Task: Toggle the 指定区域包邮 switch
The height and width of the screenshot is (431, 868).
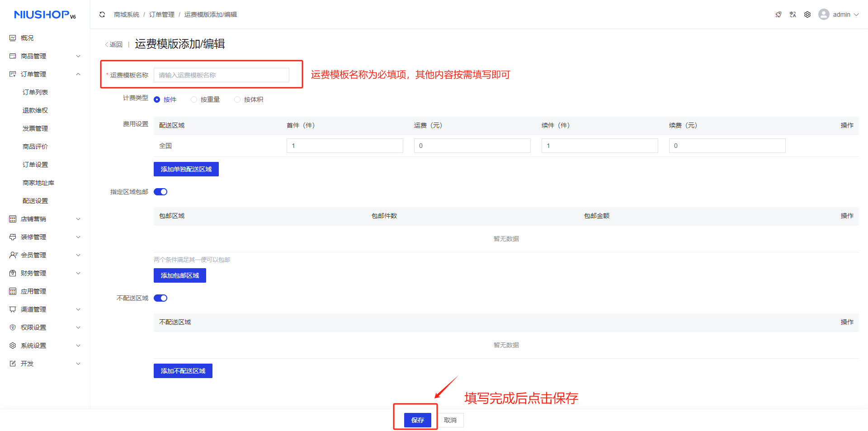Action: point(160,192)
